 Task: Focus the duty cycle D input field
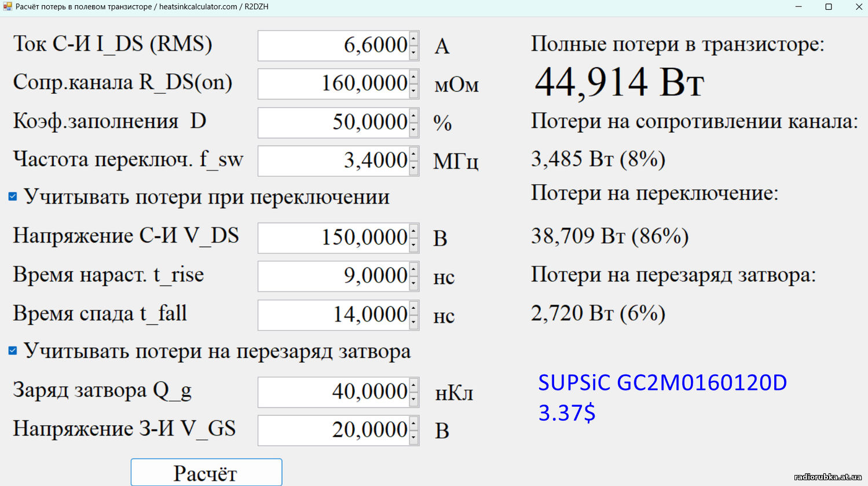pos(334,123)
